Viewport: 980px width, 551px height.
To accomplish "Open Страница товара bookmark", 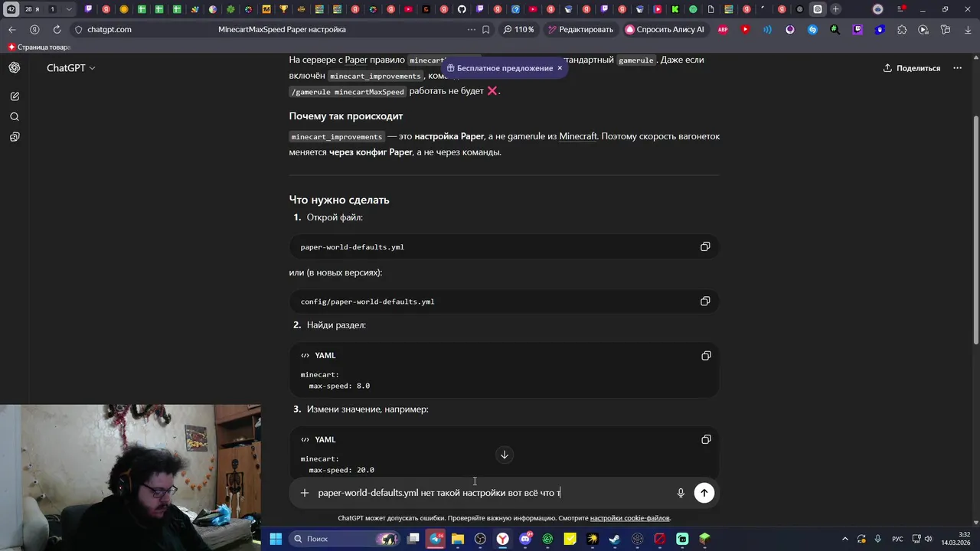I will pos(38,47).
